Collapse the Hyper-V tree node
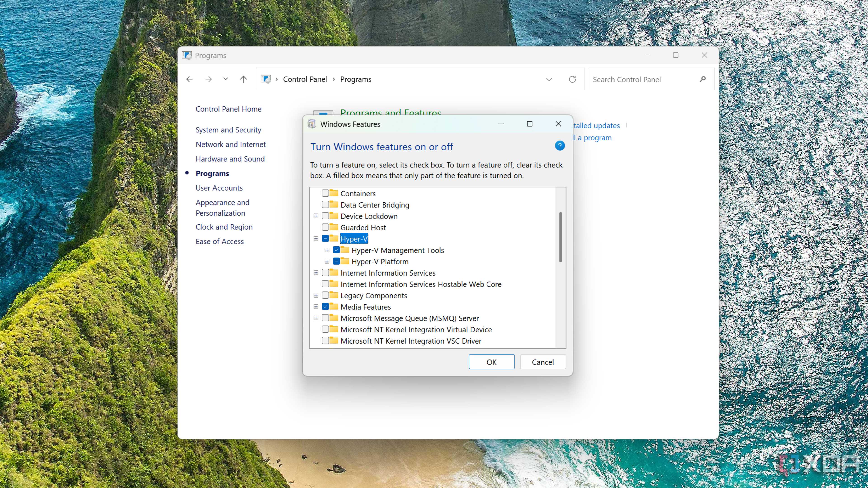The image size is (868, 488). tap(316, 238)
